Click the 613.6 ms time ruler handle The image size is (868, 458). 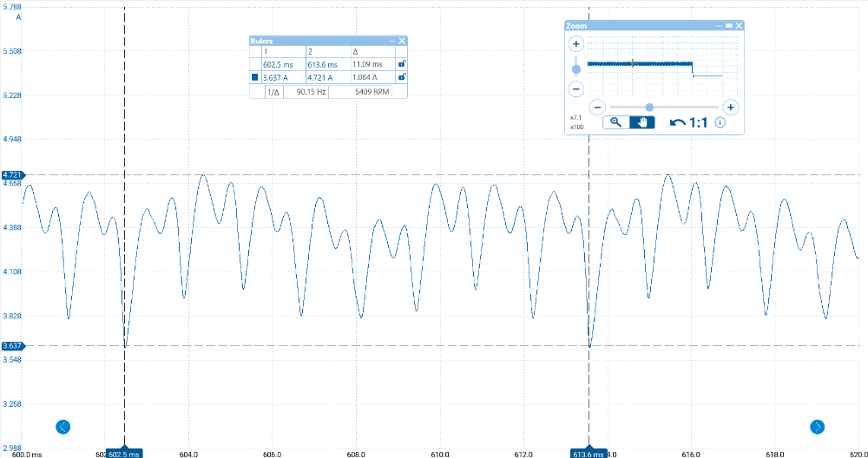tap(588, 453)
